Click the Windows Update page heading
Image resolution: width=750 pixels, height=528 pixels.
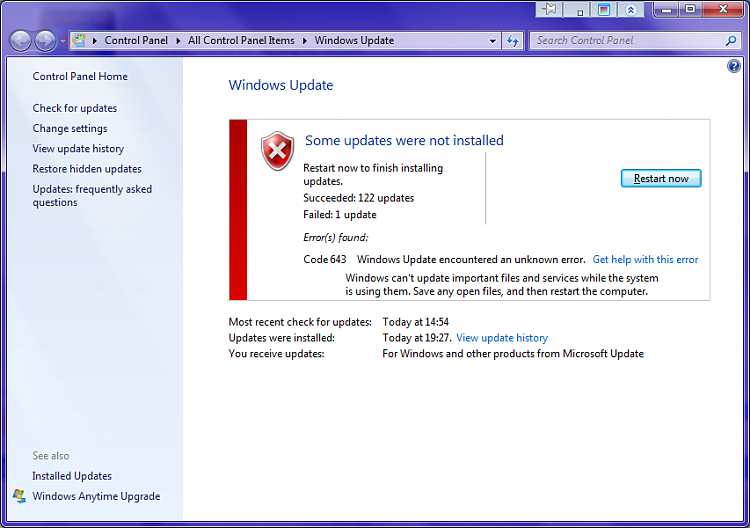[x=281, y=85]
